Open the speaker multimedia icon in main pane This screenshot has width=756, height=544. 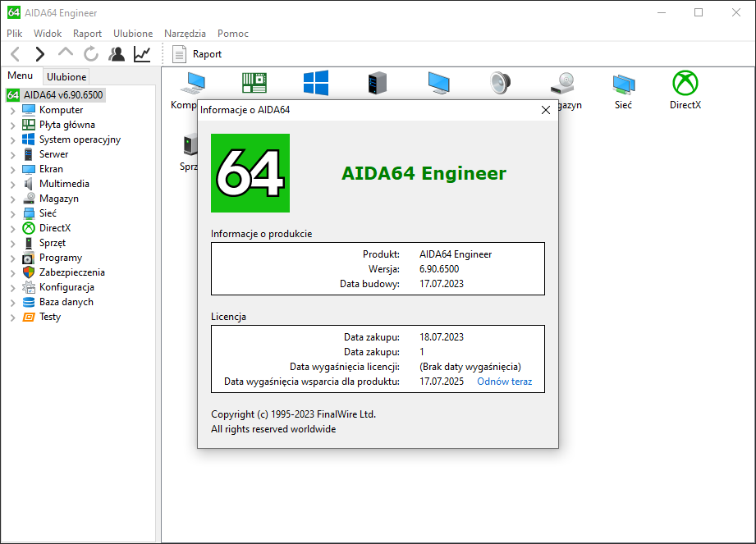point(500,82)
